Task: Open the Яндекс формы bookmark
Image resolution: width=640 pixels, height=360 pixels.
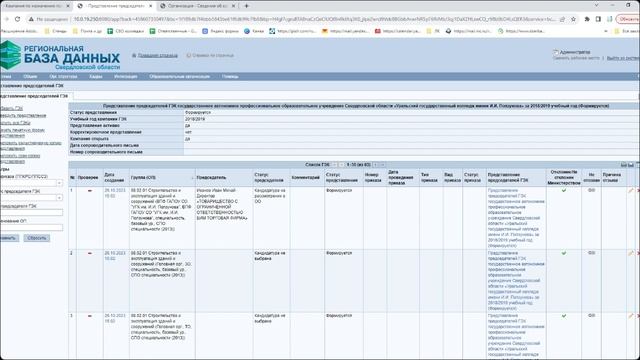Action: click(x=220, y=31)
